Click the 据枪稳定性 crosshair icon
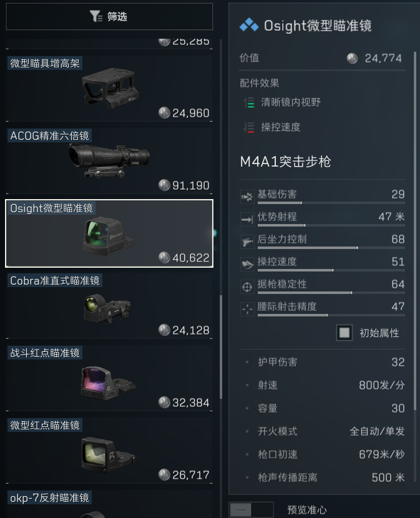Image resolution: width=420 pixels, height=518 pixels. (247, 286)
